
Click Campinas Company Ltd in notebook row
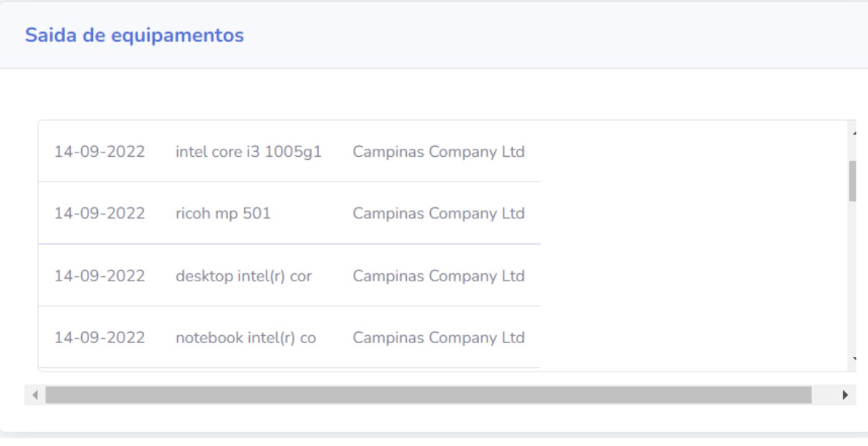(438, 338)
